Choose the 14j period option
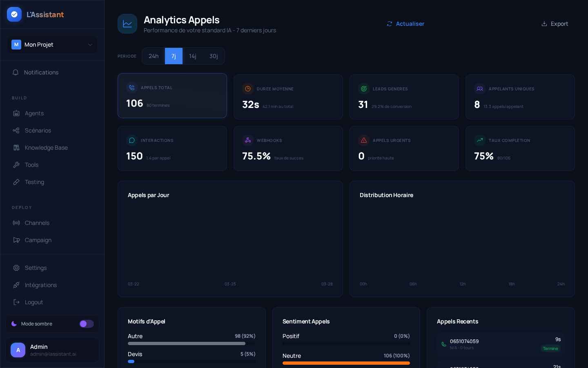This screenshot has height=368, width=588. pyautogui.click(x=193, y=56)
